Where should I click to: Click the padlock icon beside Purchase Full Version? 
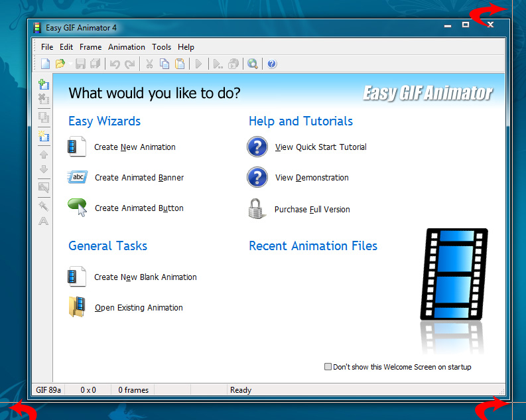click(257, 208)
